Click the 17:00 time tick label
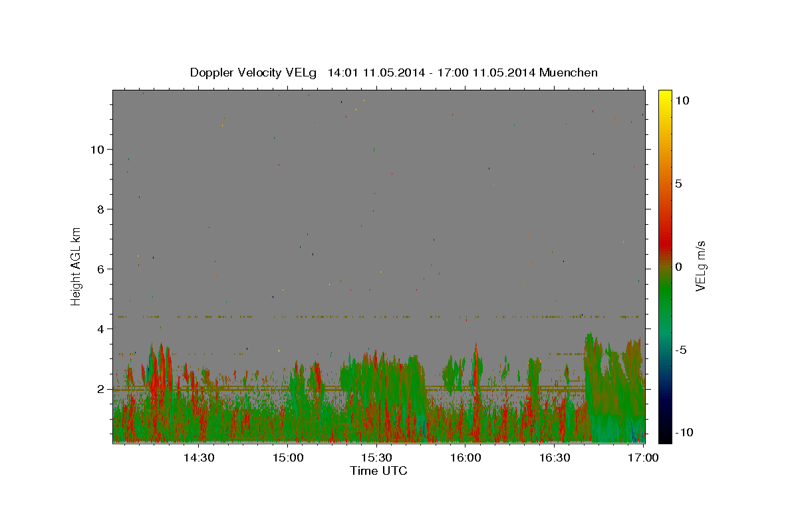 (643, 458)
